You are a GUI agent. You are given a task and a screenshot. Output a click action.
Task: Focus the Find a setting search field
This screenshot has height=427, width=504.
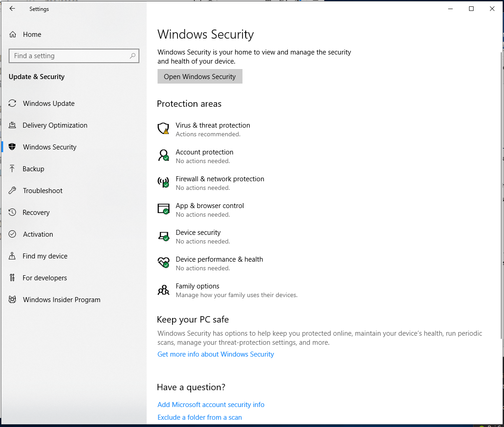point(74,56)
